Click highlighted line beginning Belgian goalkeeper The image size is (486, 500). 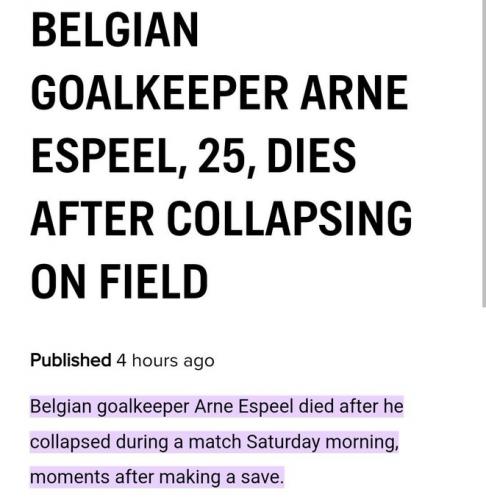217,406
